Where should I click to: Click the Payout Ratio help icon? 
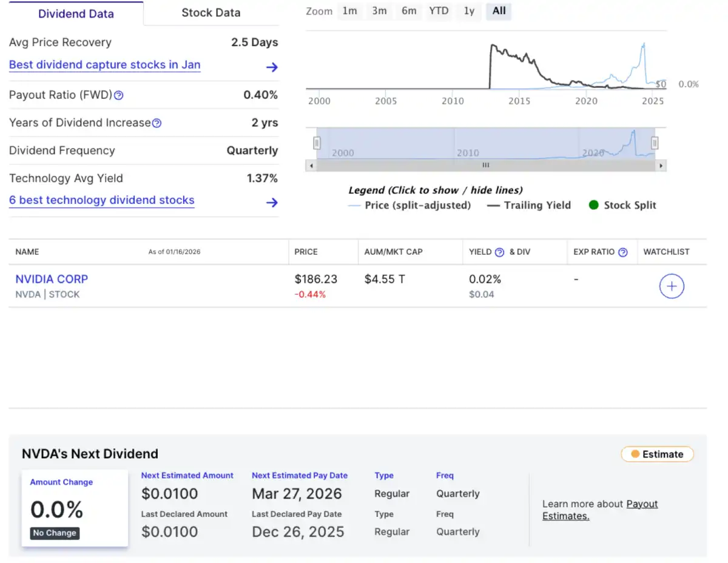coord(119,95)
